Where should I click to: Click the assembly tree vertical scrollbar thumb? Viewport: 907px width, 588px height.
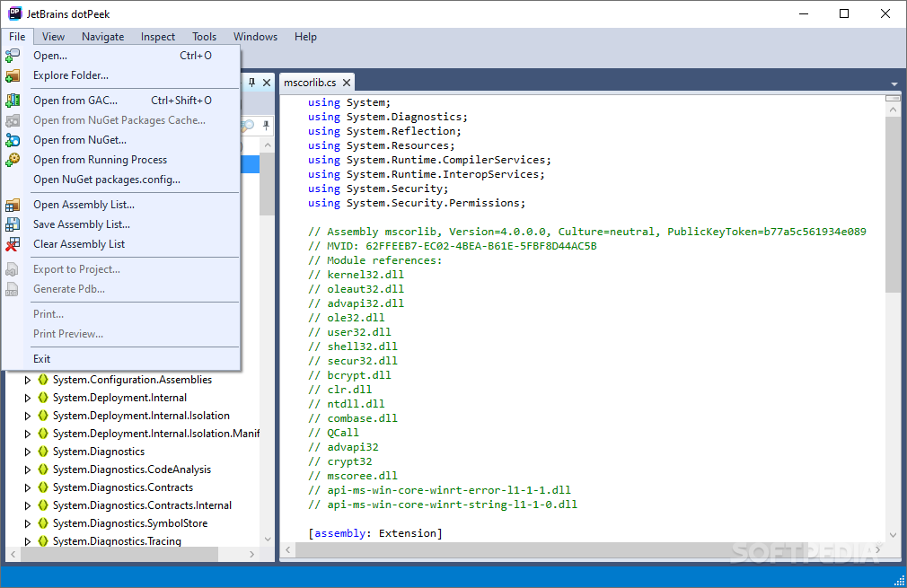267,186
